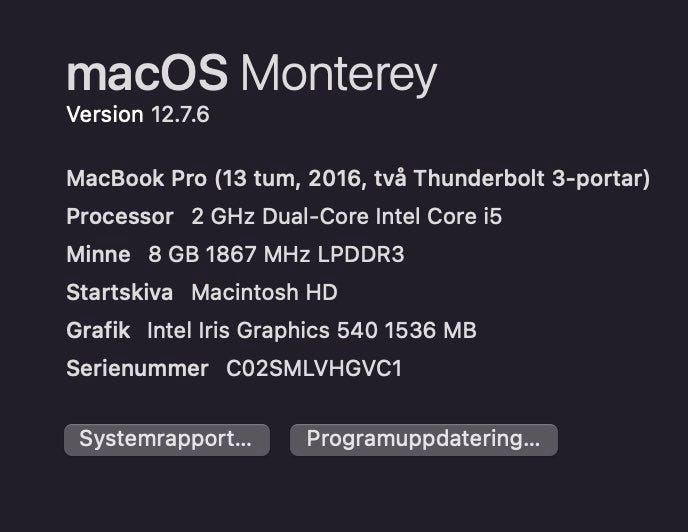
Task: Click the Startskiva label
Action: [119, 292]
